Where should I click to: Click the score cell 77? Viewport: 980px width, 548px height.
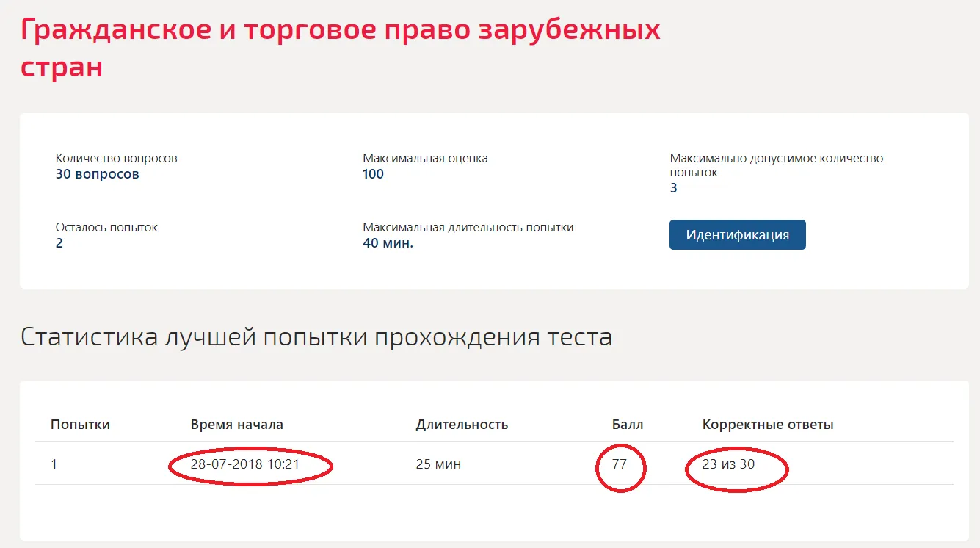click(620, 464)
